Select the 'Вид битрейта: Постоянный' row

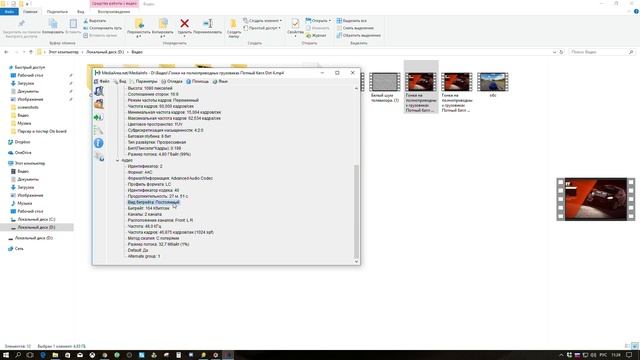pos(153,202)
